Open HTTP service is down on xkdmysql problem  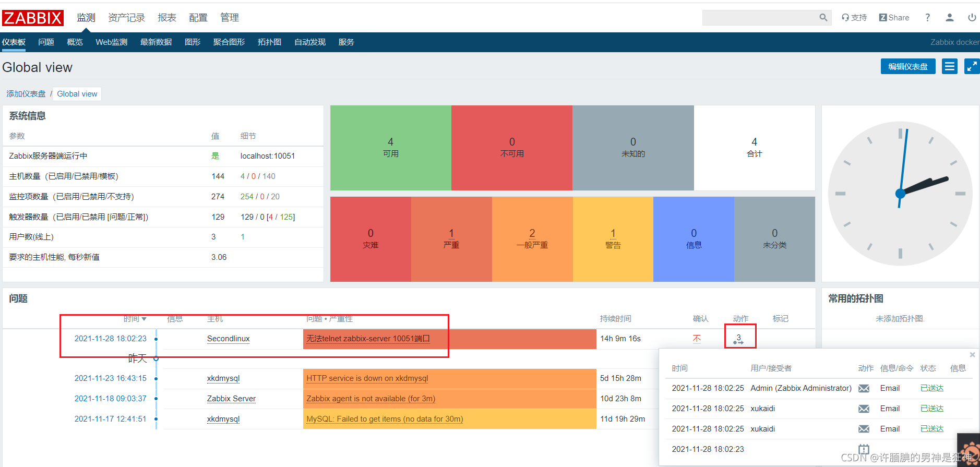tap(367, 378)
